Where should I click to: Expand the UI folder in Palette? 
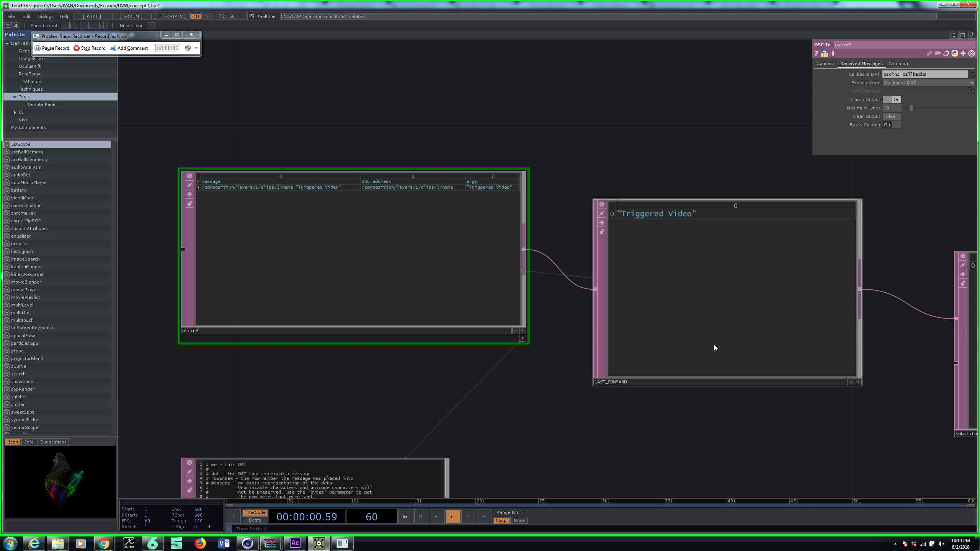tap(15, 112)
